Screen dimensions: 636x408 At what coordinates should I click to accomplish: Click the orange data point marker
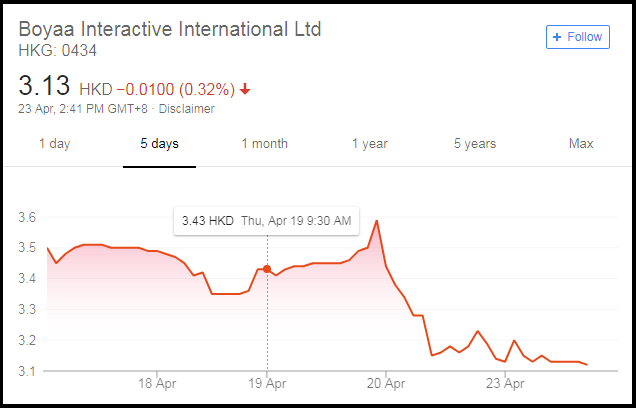pos(267,269)
